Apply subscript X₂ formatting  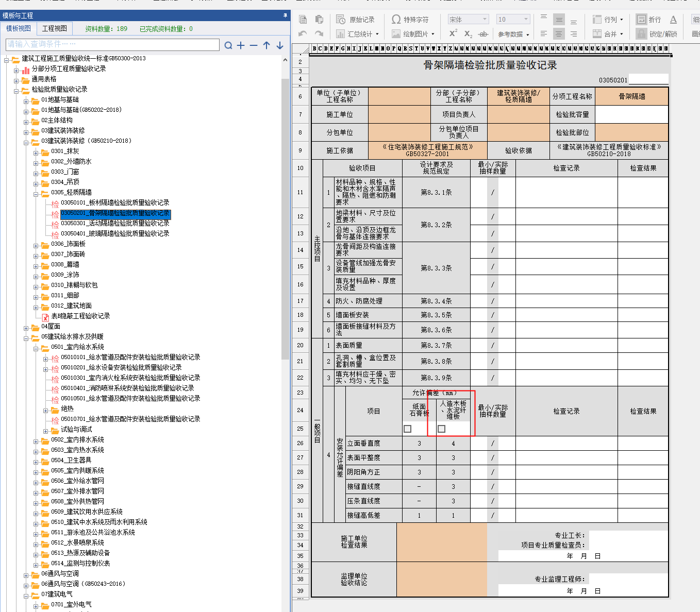click(x=468, y=34)
